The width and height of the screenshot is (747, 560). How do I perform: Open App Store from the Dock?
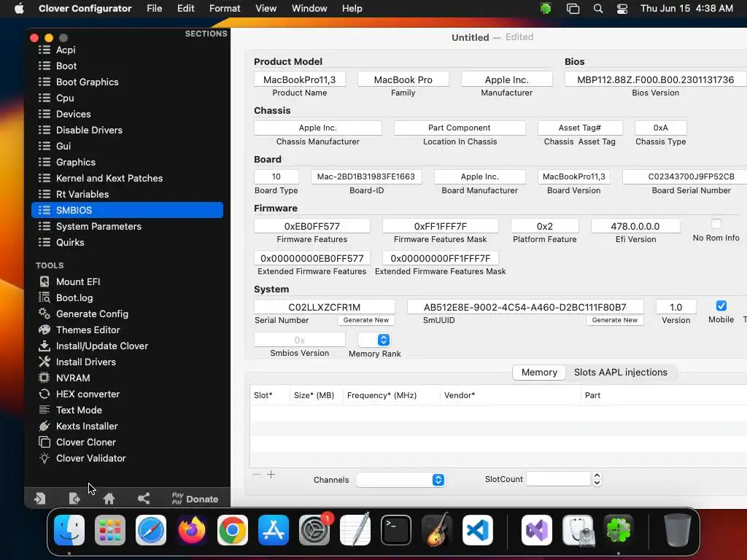[274, 530]
